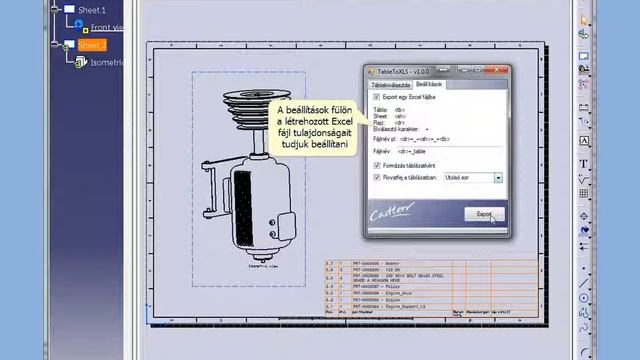Select highlighted Sheet.2 label in tree
This screenshot has height=360, width=640.
(92, 45)
